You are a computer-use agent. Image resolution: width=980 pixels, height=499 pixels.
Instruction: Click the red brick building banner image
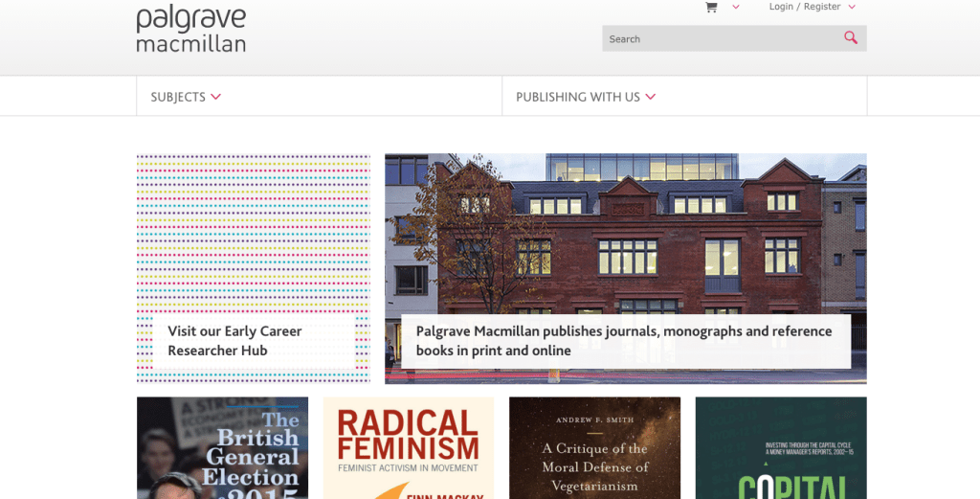coord(625,230)
